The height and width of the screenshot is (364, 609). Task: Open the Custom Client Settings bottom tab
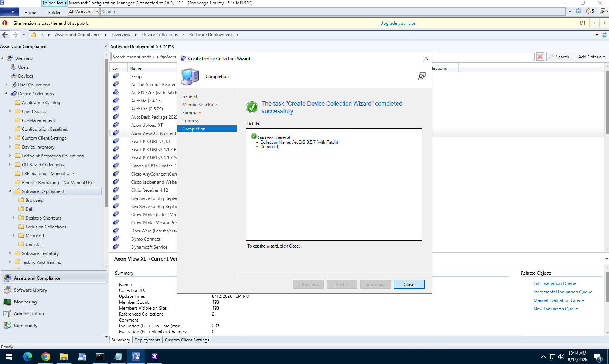pyautogui.click(x=187, y=340)
